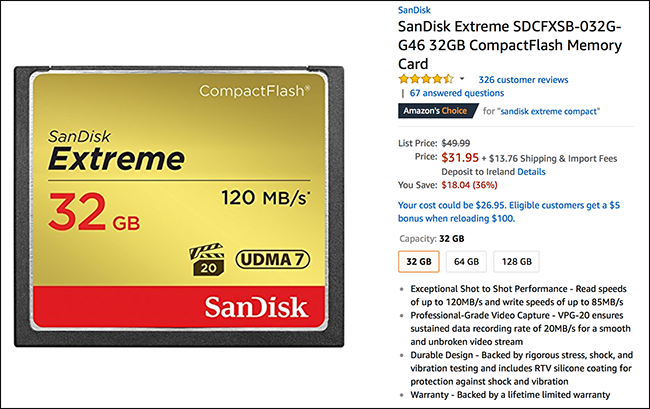Switch to the 128 GB capacity option
The width and height of the screenshot is (650, 409).
[517, 262]
